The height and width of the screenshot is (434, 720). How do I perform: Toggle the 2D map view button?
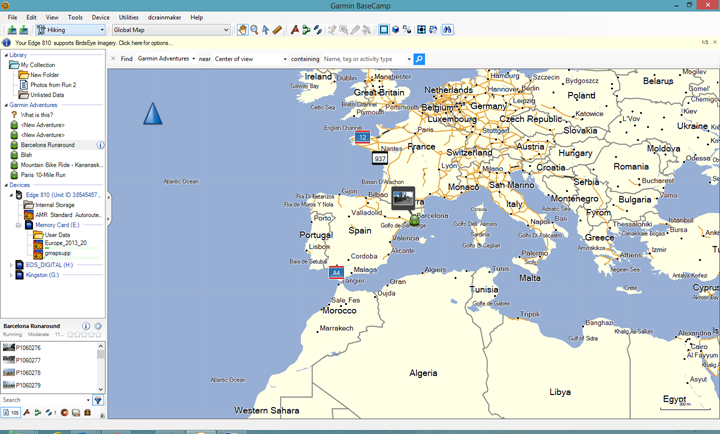coord(383,30)
